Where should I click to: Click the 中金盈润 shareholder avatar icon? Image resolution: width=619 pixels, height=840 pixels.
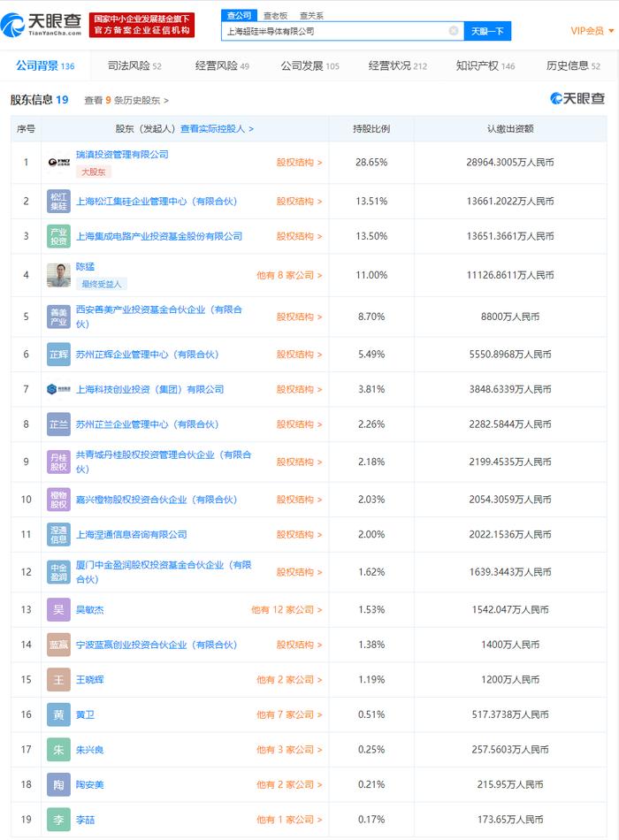point(58,572)
